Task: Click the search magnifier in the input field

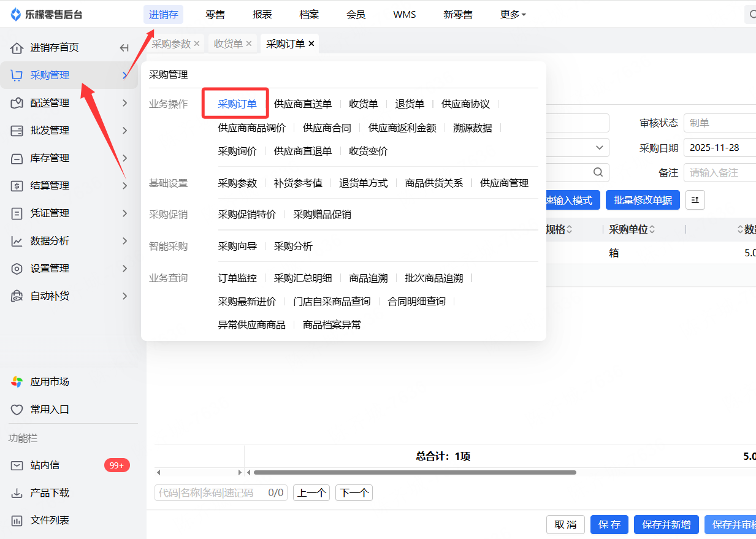Action: (x=598, y=173)
